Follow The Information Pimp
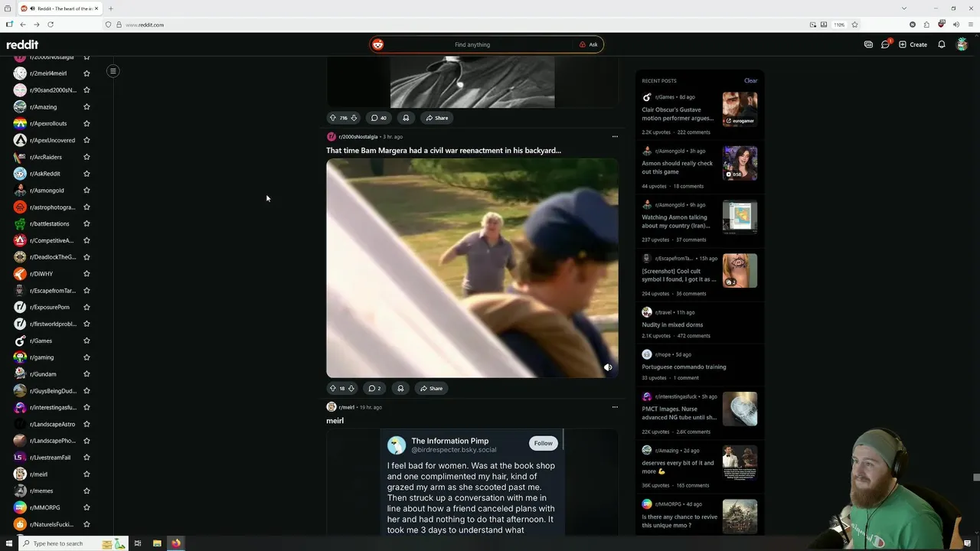This screenshot has height=551, width=980. [543, 443]
